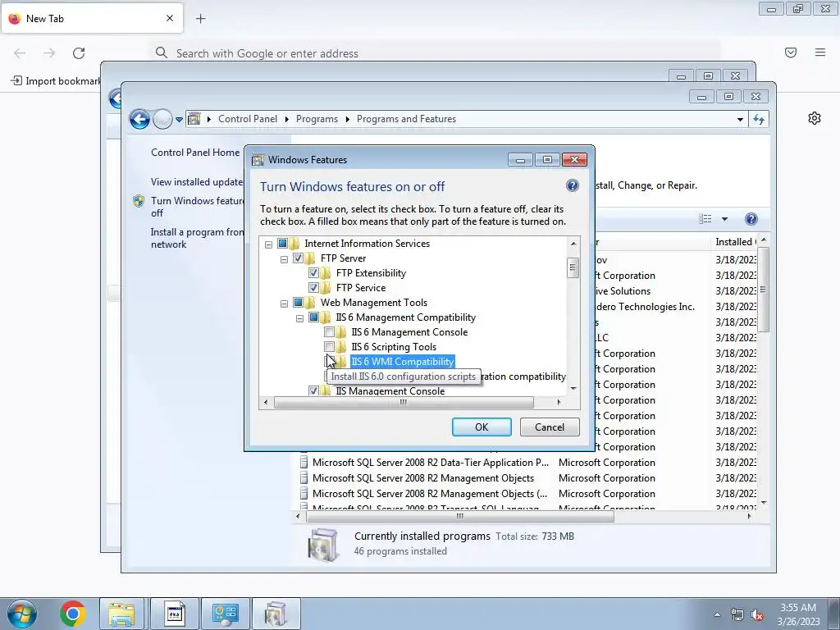Viewport: 840px width, 630px height.
Task: Click the program list horizontal scrollbar thumb
Action: coord(459,517)
